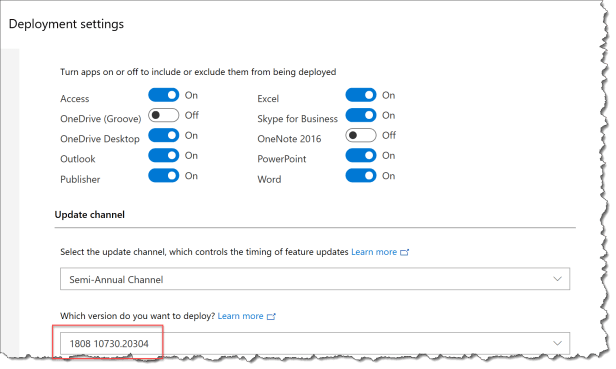The height and width of the screenshot is (369, 616).
Task: Click the 'Turn apps on or off' instruction text
Action: 198,72
